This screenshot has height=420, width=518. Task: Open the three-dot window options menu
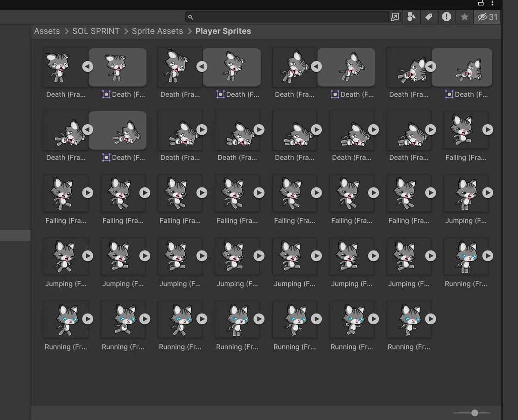pyautogui.click(x=493, y=3)
